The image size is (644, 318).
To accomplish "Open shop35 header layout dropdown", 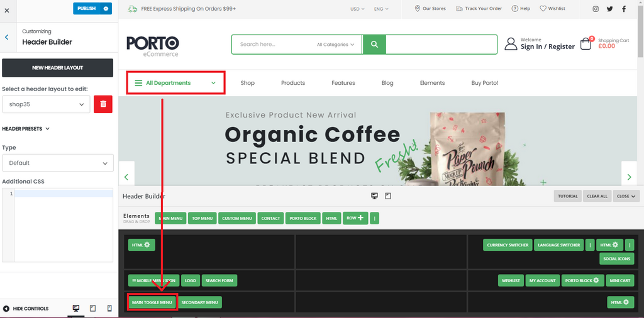I will 46,104.
